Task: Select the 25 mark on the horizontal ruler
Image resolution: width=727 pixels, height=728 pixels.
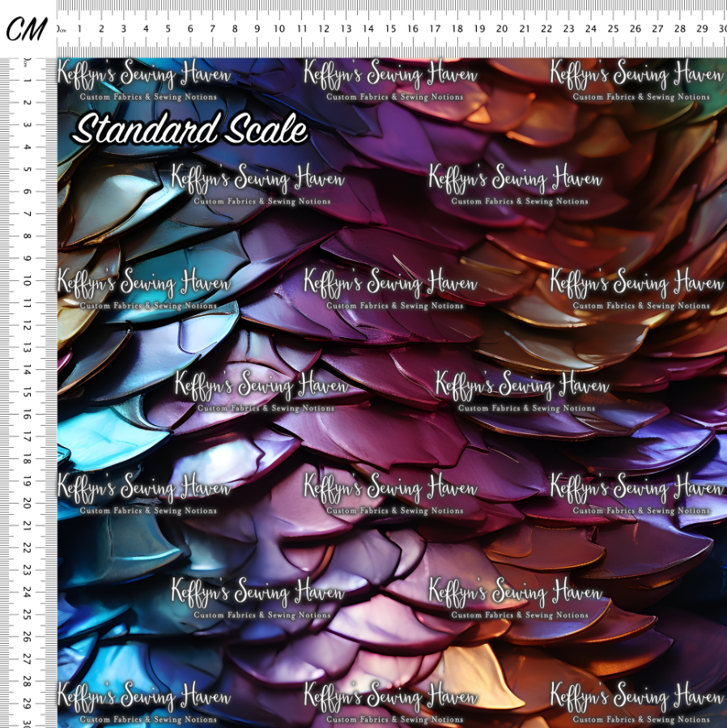Action: (614, 29)
